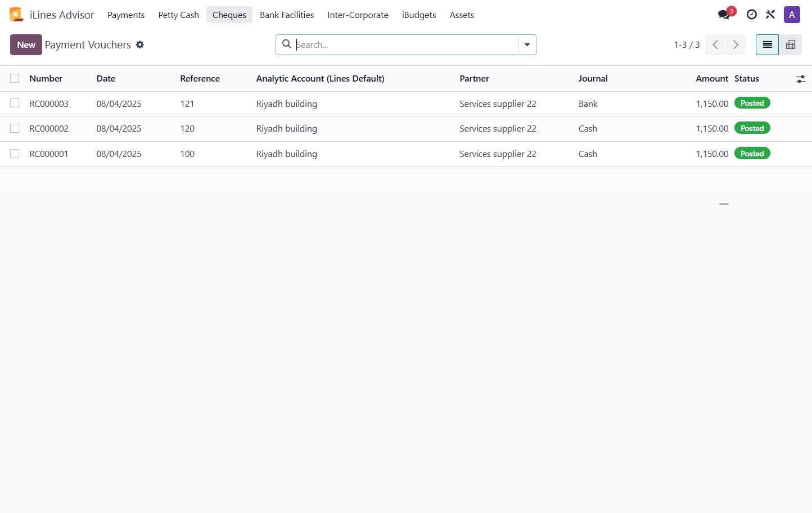
Task: Open the iBudgets menu
Action: coord(419,15)
